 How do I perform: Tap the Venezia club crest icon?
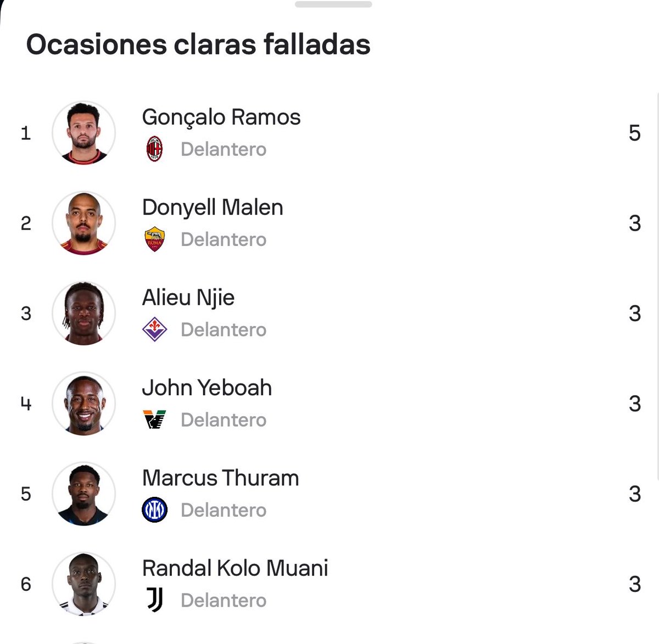tap(155, 419)
